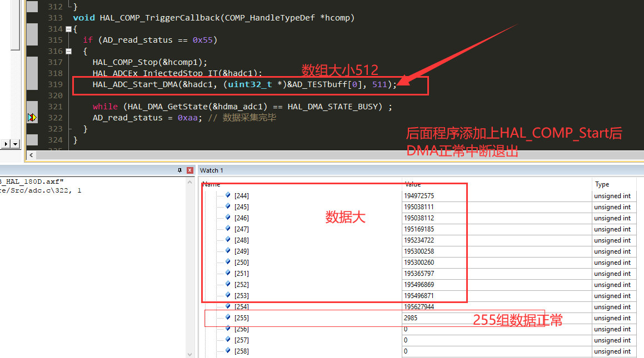Image resolution: width=644 pixels, height=358 pixels.
Task: Select watch element [255] row
Action: tap(417, 317)
